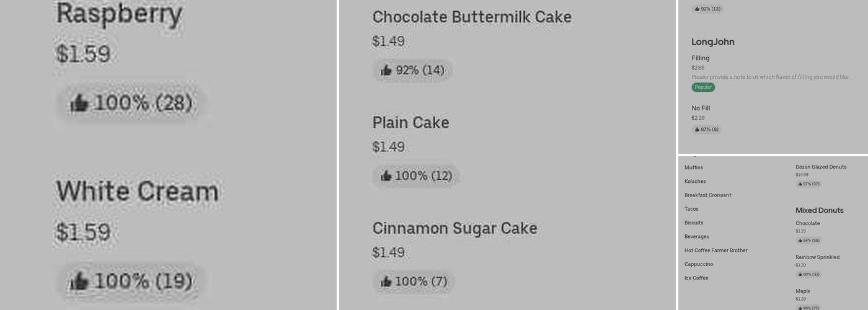
Task: Click the green Popular badge
Action: (x=703, y=87)
